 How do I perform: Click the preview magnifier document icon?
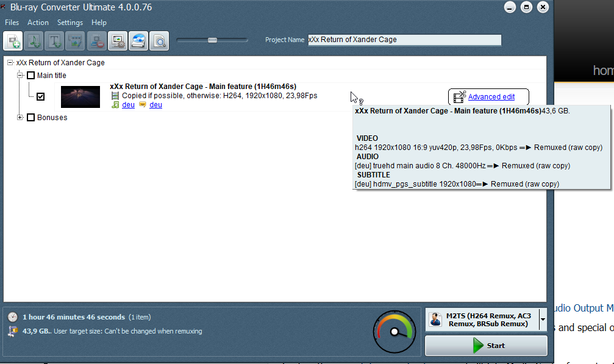(159, 41)
